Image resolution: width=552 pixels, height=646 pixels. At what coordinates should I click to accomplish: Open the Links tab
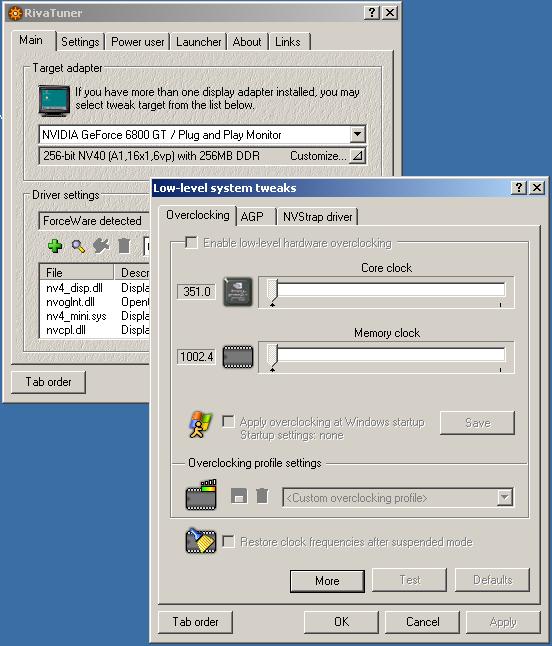tap(288, 42)
